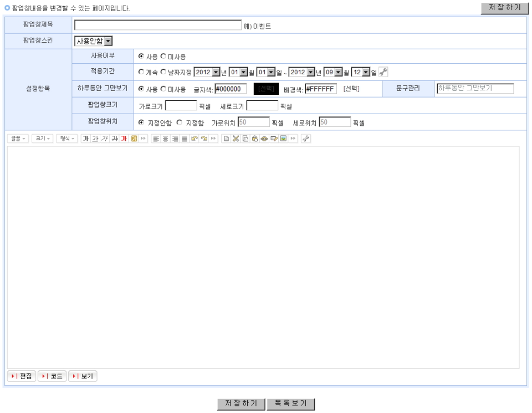
Task: Choose 지정함 for the popup position
Action: tap(179, 123)
